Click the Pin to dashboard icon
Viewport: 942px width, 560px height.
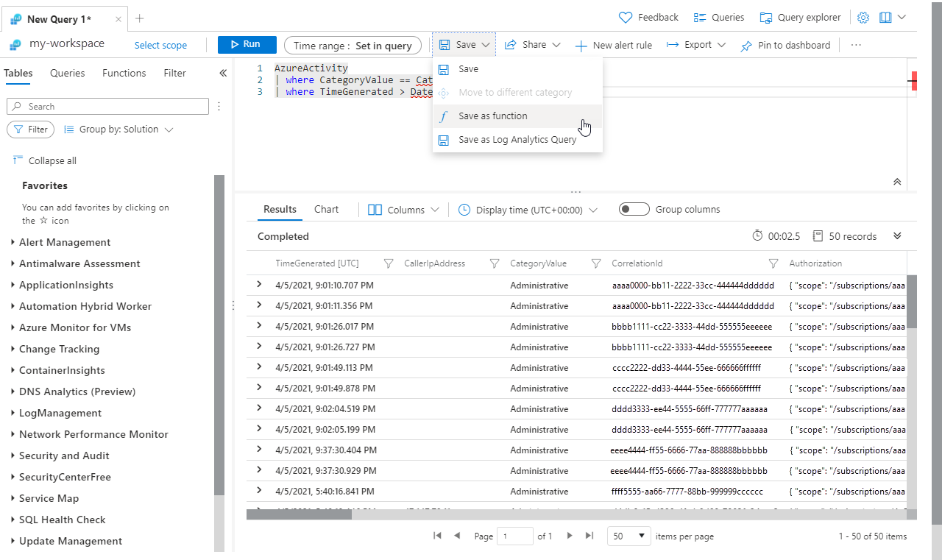pos(746,46)
